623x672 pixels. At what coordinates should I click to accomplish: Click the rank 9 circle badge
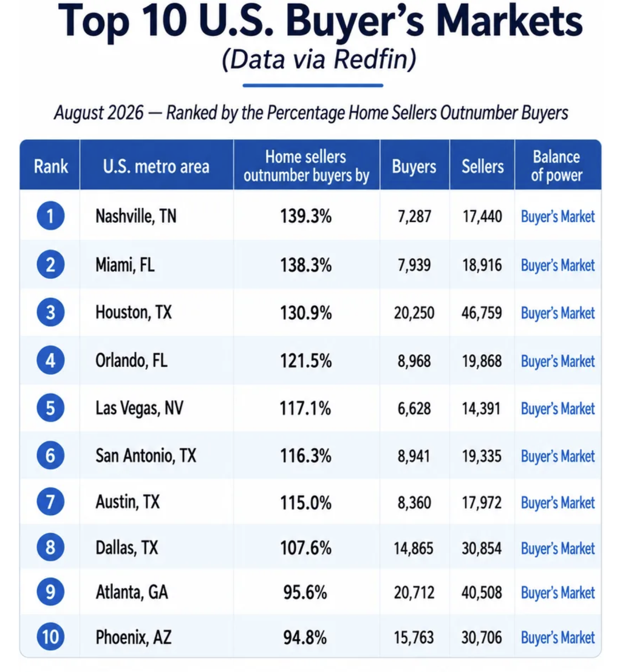(x=51, y=592)
